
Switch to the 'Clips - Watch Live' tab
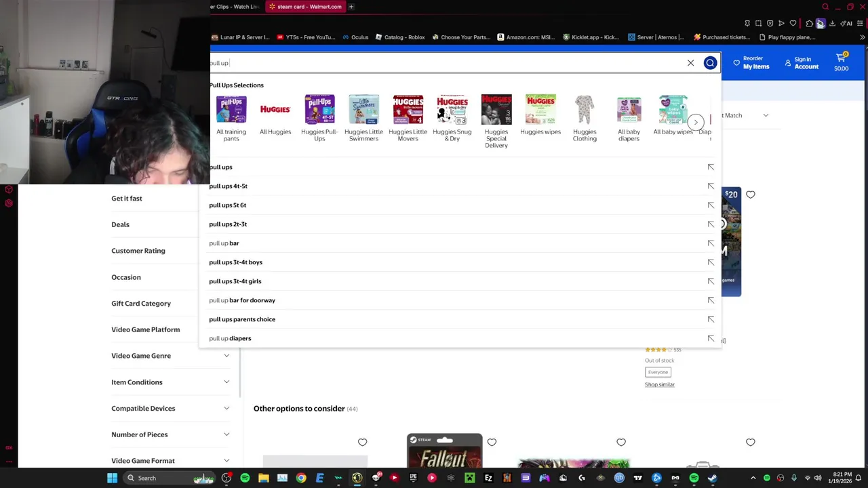[x=235, y=7]
